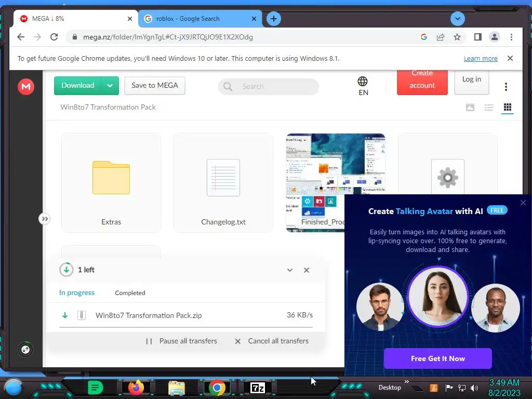Click the Desktop toolbar label
Image resolution: width=532 pixels, height=399 pixels.
(x=390, y=388)
